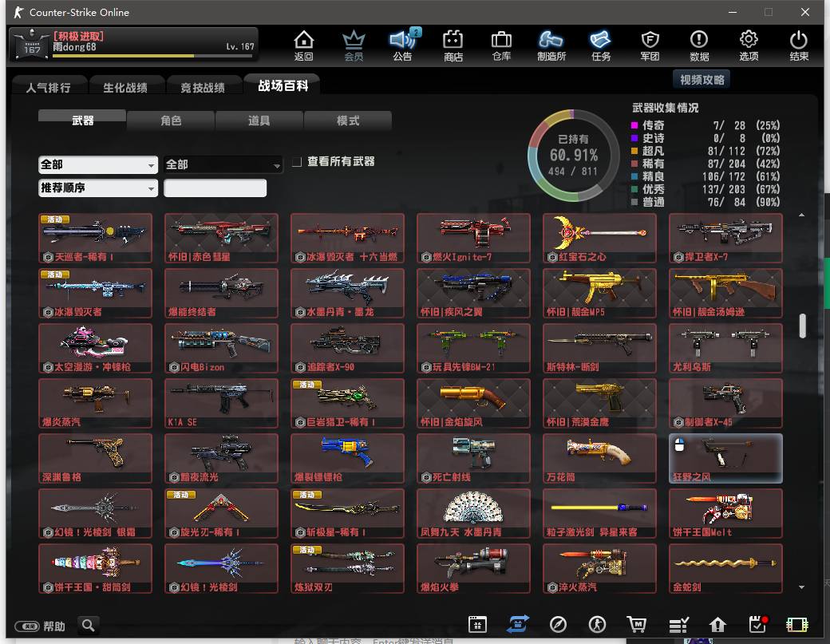830x644 pixels.
Task: Select the K1A SE weapon card
Action: point(221,403)
